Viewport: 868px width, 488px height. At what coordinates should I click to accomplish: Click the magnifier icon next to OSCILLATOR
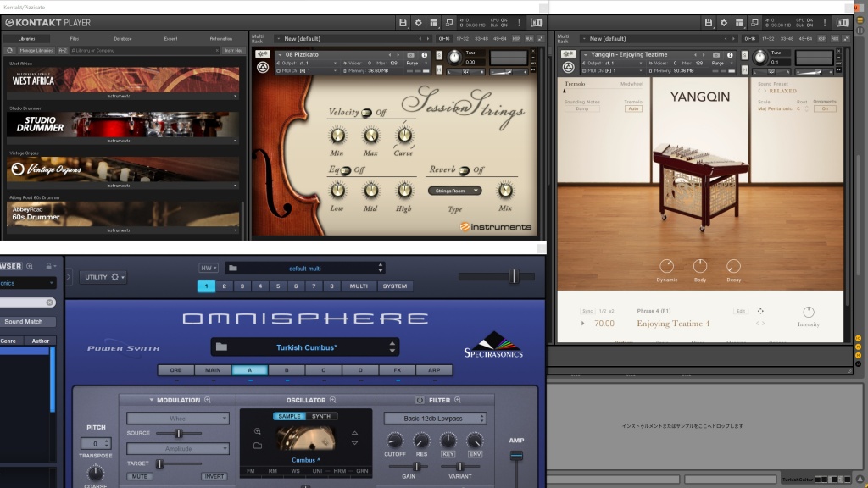(x=332, y=400)
